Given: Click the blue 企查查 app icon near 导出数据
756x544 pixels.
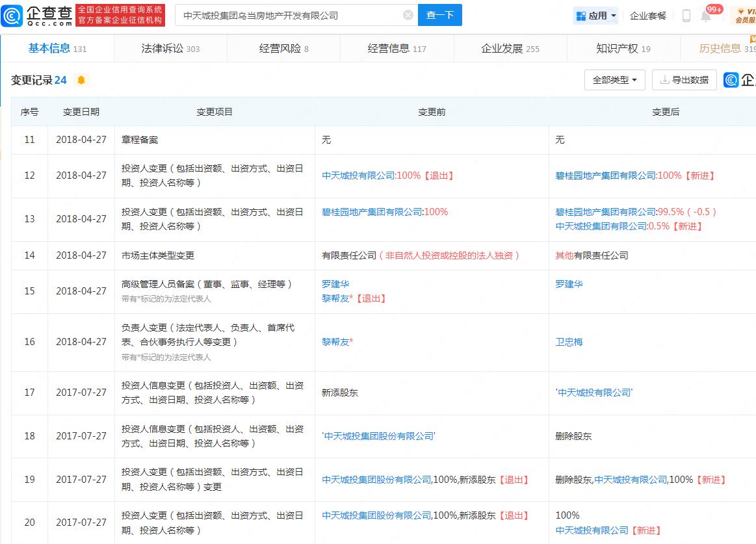Looking at the screenshot, I should coord(731,80).
